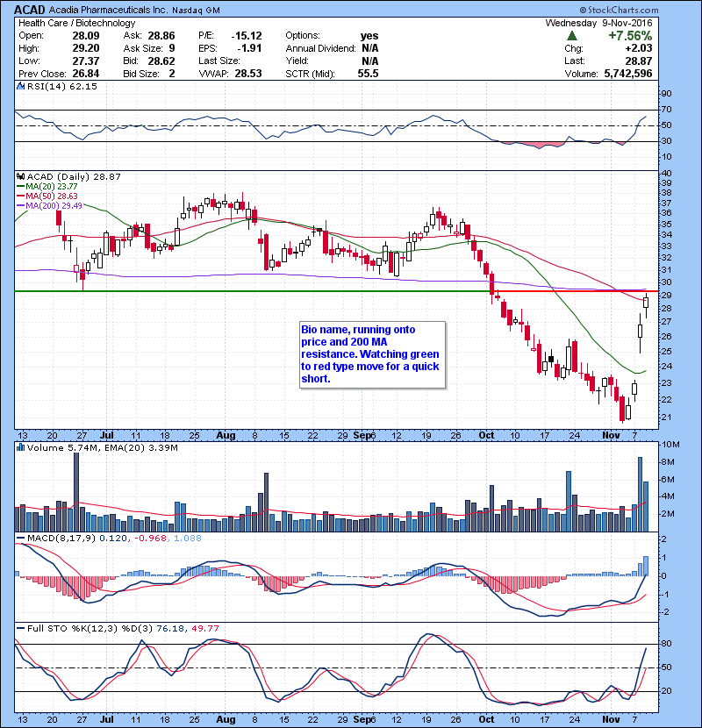Click the MA(50) 28.63 legend entry

click(x=47, y=196)
